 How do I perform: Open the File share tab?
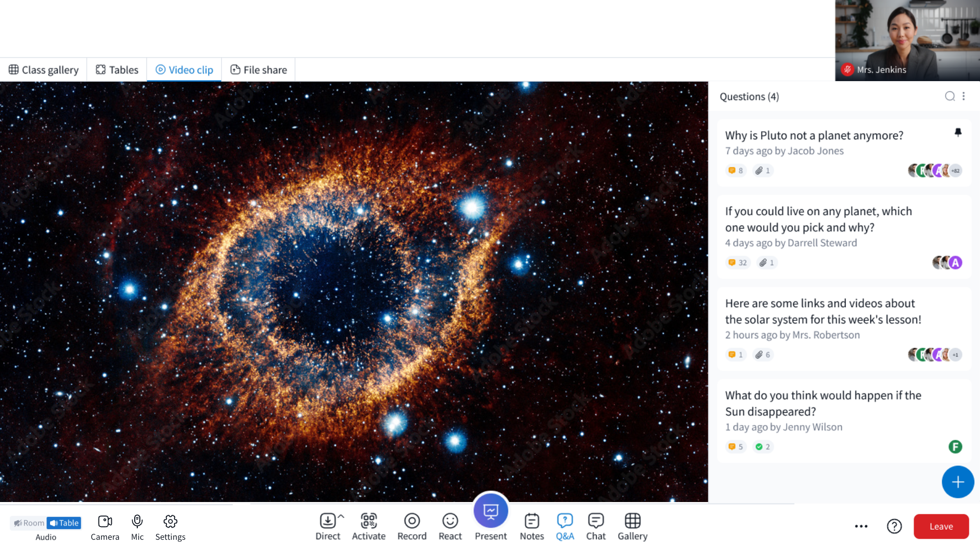258,70
